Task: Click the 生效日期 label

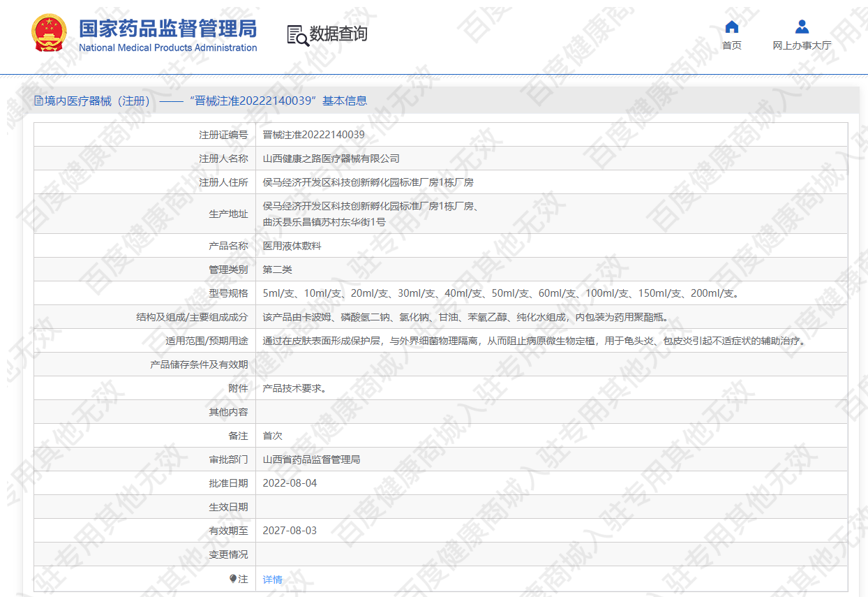Action: coord(228,507)
